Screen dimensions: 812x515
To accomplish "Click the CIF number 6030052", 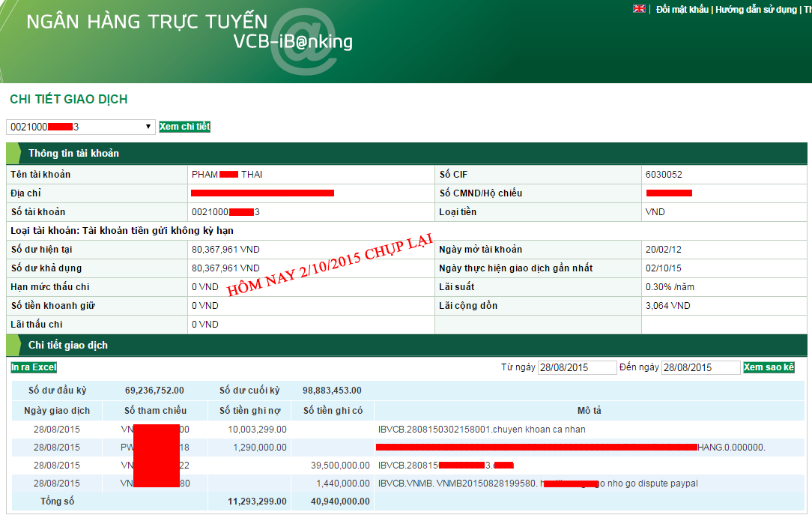I will (664, 175).
